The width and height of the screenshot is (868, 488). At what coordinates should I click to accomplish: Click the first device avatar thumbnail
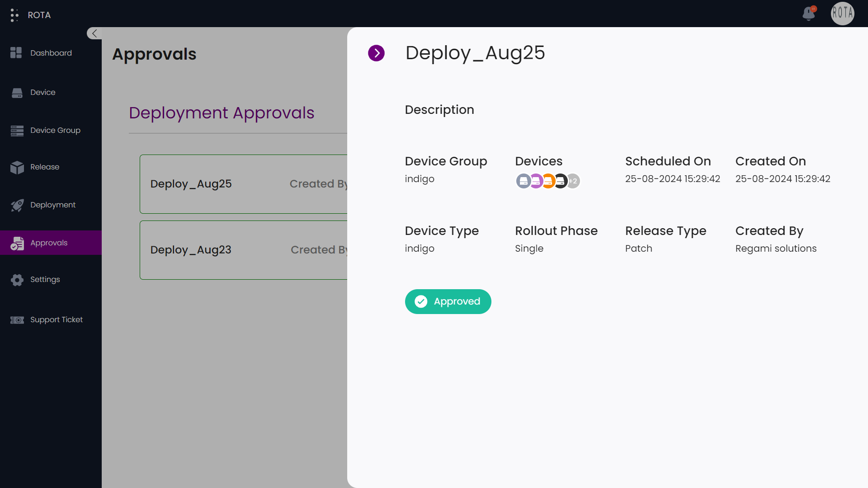[x=524, y=181]
